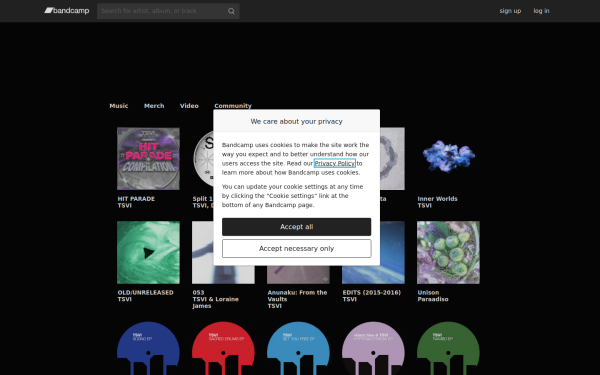Open the HIT PARADE album cover

[x=148, y=158]
